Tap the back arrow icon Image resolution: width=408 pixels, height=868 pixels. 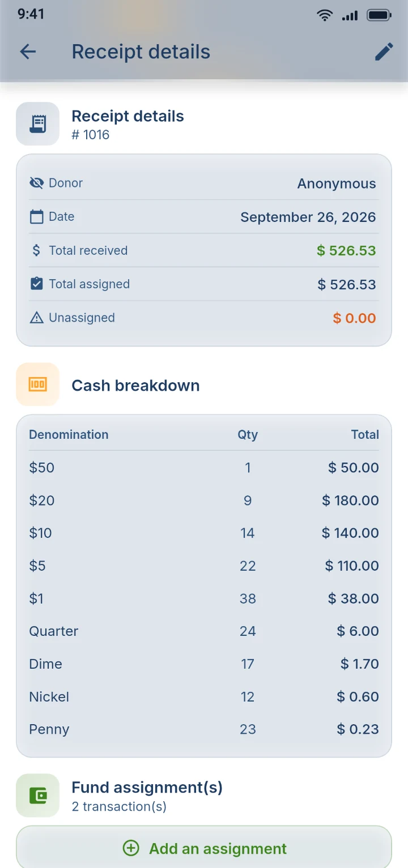(x=28, y=52)
